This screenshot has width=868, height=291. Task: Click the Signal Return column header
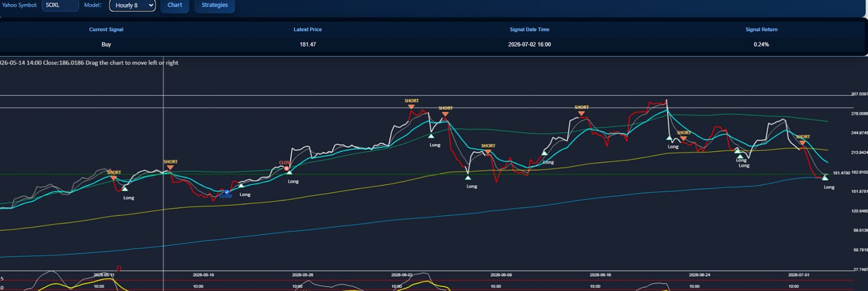[x=761, y=29]
